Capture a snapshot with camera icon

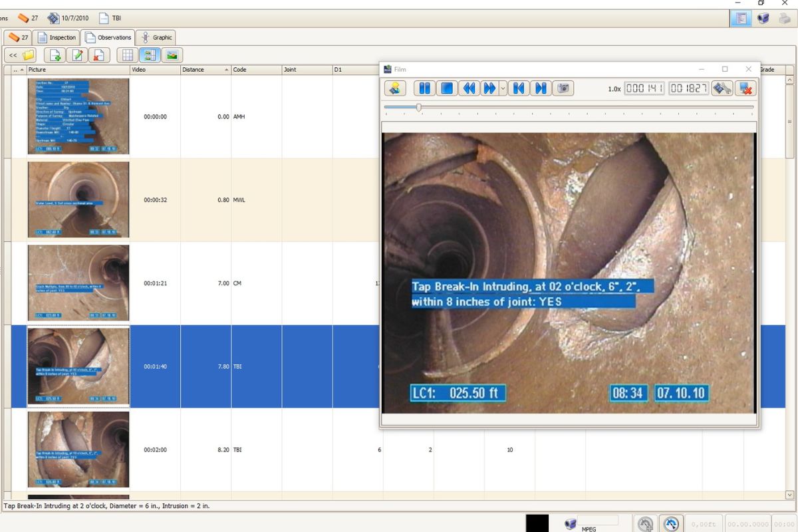click(563, 88)
